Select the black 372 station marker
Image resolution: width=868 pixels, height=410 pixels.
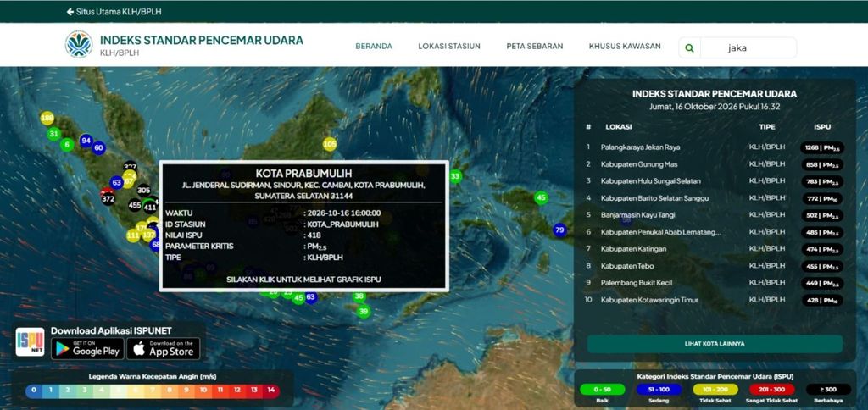pyautogui.click(x=108, y=198)
